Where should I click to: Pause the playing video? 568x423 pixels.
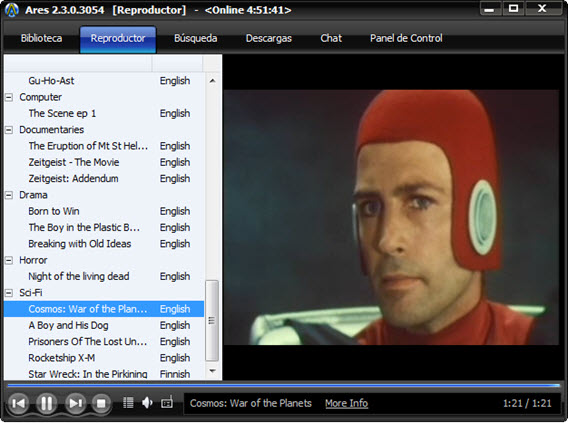46,403
